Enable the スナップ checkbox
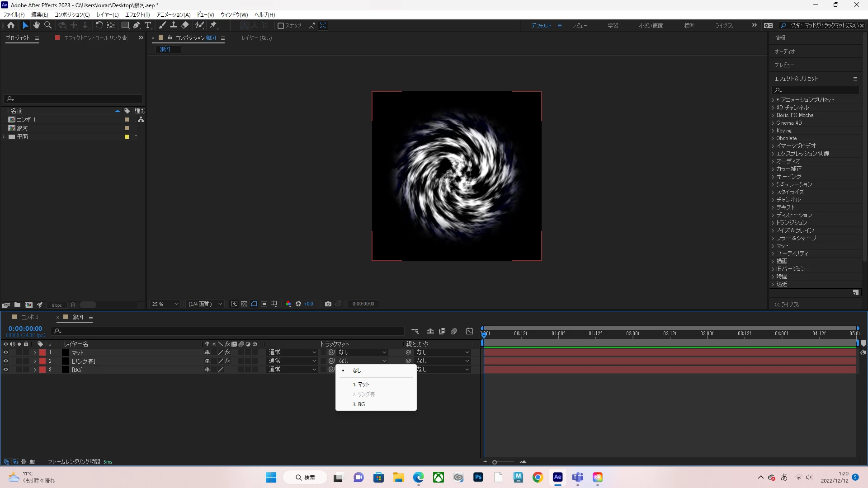The image size is (868, 488). click(281, 26)
